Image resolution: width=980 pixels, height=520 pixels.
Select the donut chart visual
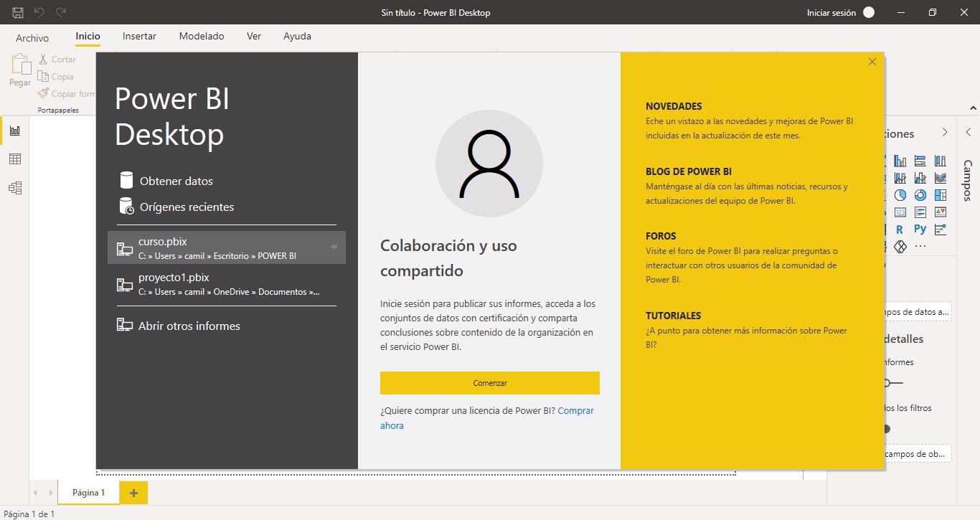coord(920,195)
